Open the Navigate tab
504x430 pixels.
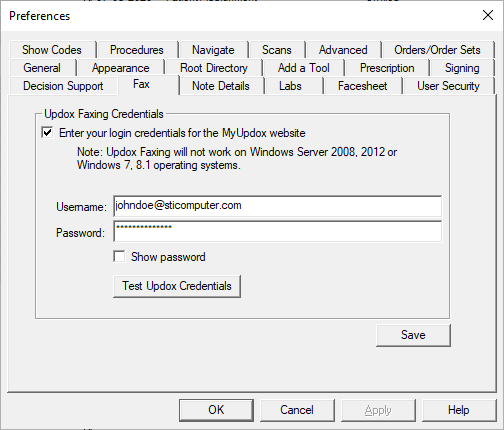point(213,50)
